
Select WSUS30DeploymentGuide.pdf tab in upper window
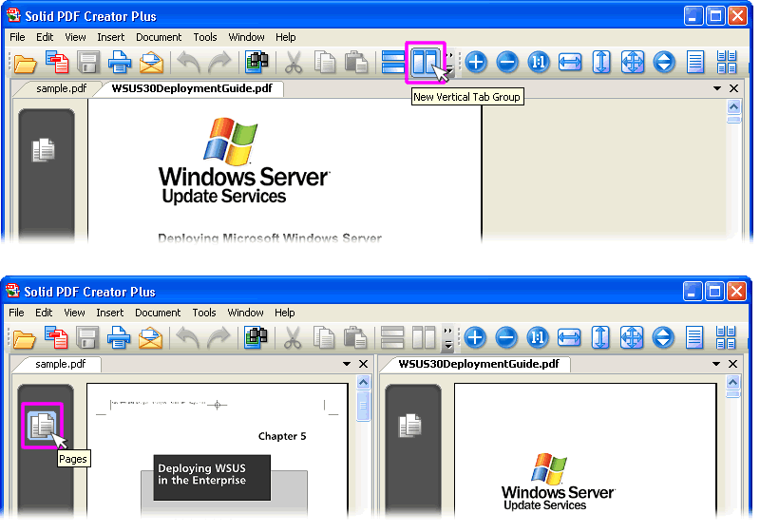click(x=192, y=88)
